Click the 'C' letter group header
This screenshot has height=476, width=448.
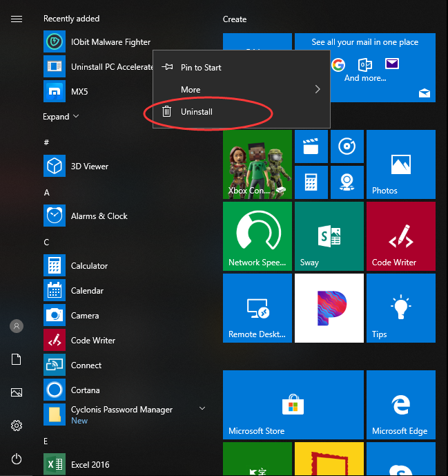tap(46, 242)
